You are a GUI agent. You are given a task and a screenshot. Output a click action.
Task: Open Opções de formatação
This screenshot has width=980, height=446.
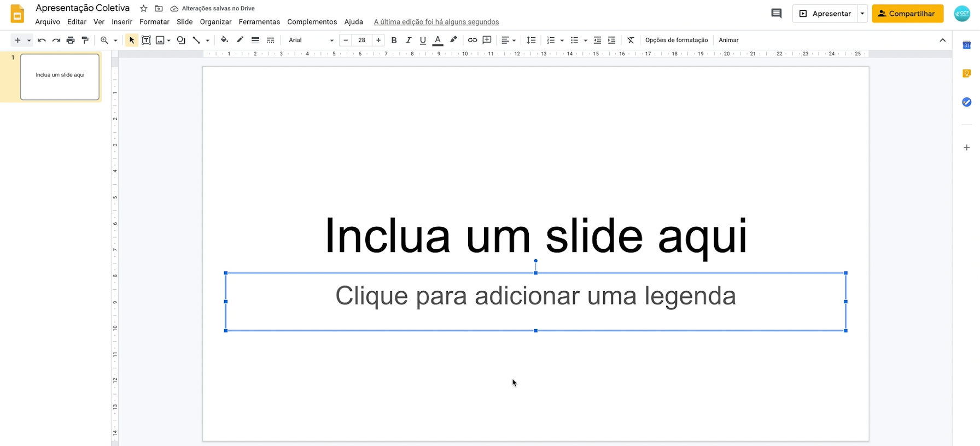point(676,40)
